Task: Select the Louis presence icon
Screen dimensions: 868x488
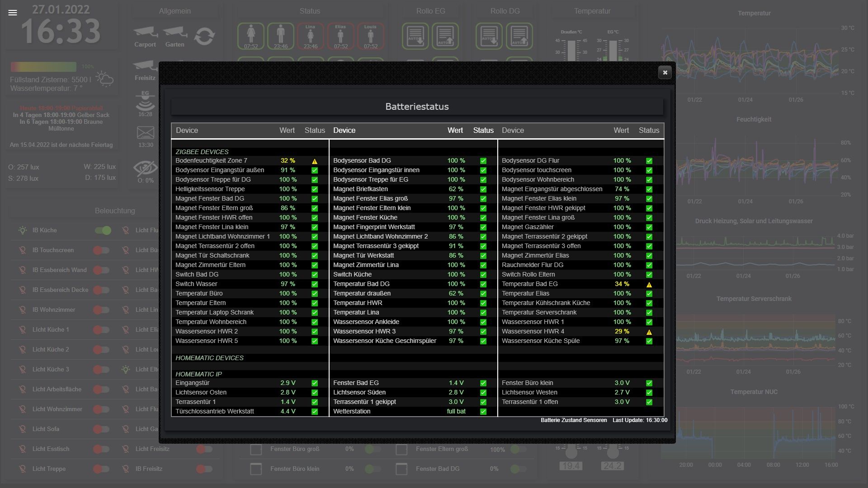Action: [370, 36]
